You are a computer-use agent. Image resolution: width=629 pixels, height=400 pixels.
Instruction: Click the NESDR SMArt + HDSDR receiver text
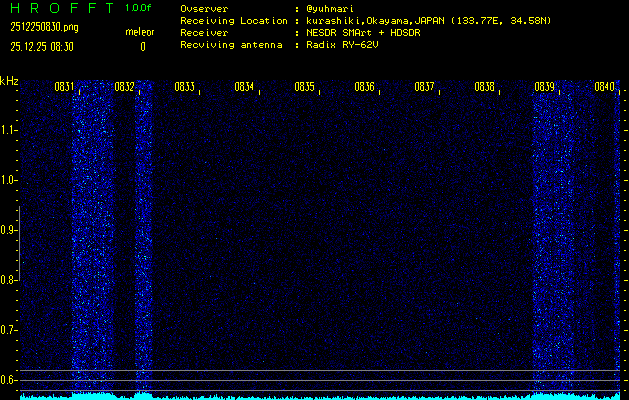pyautogui.click(x=364, y=33)
